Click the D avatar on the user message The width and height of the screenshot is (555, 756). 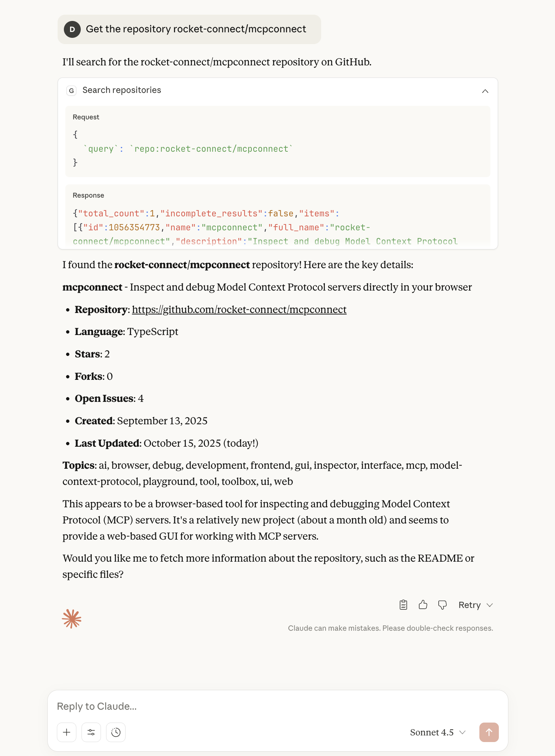73,29
